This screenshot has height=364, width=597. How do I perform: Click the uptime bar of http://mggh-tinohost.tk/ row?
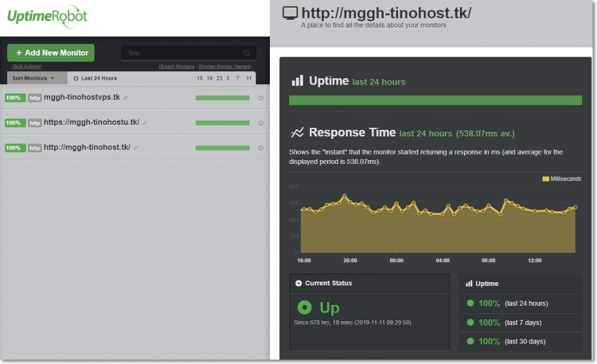[x=222, y=148]
